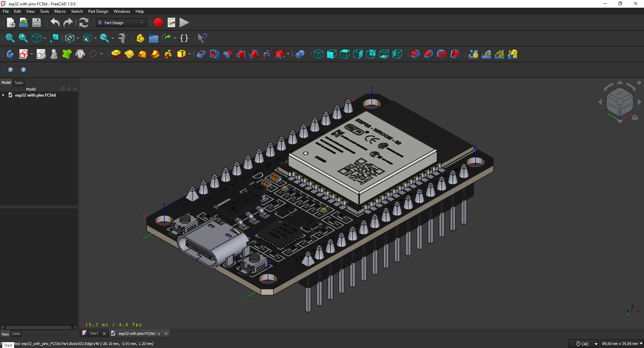Execute macro with the play arrow
The width and height of the screenshot is (644, 348).
tap(184, 22)
